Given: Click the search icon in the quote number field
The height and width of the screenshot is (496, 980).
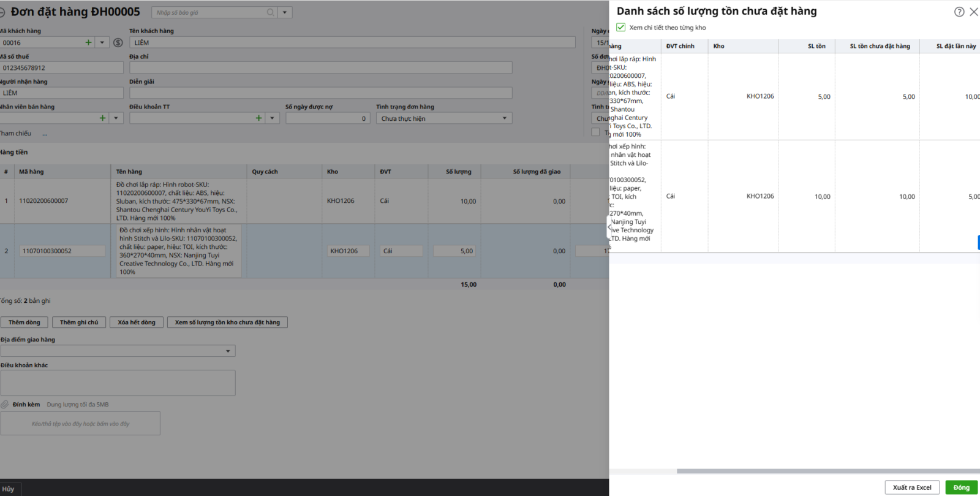Looking at the screenshot, I should 271,12.
